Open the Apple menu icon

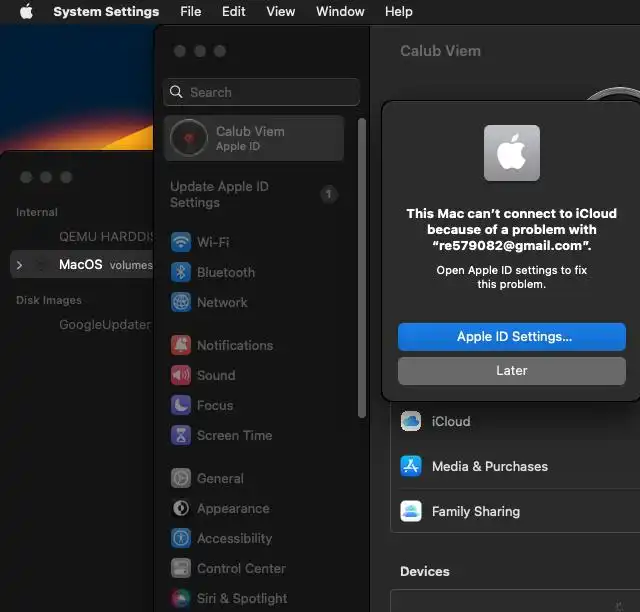click(x=27, y=11)
